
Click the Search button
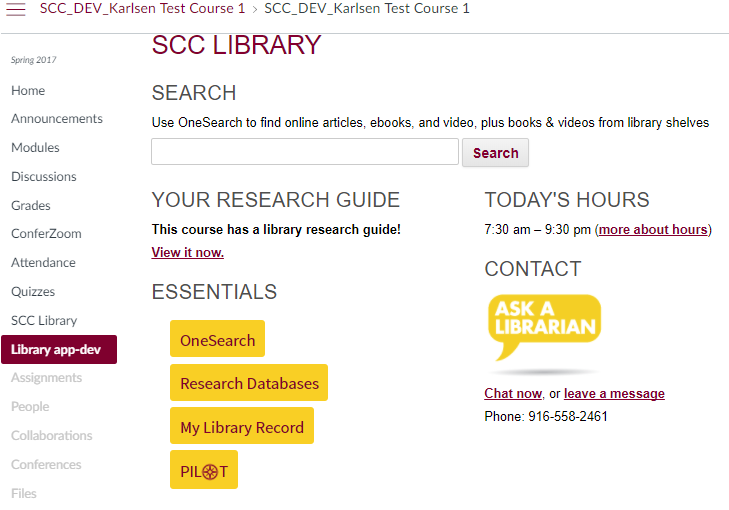coord(495,152)
